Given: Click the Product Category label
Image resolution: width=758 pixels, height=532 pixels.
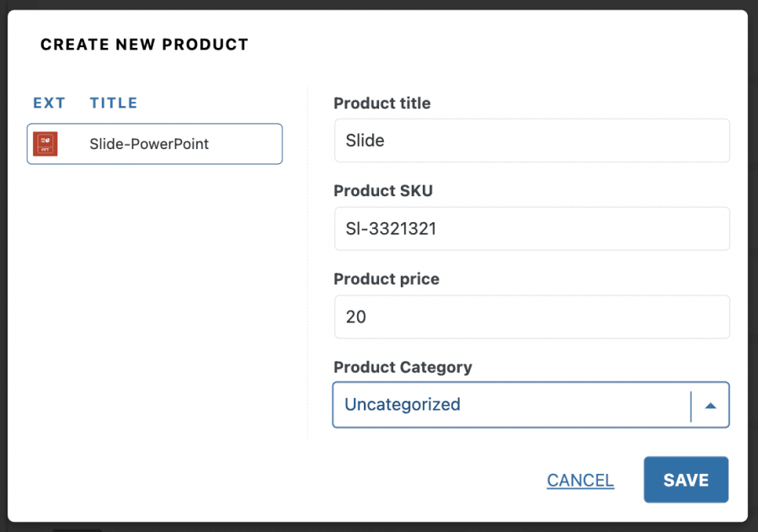Looking at the screenshot, I should pos(403,367).
